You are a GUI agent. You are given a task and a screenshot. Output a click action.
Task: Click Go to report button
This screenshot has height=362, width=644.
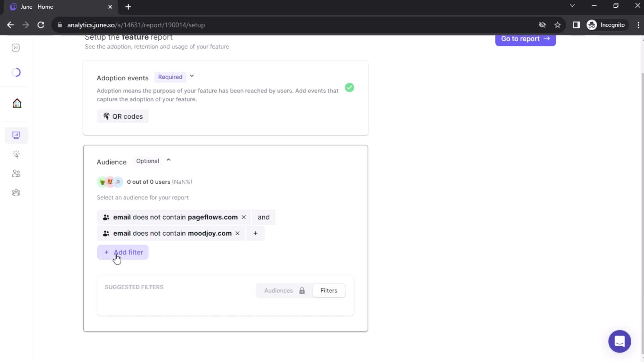[526, 39]
